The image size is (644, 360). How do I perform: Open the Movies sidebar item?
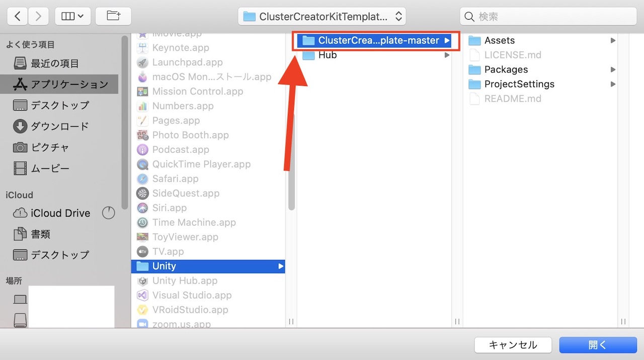pos(50,168)
